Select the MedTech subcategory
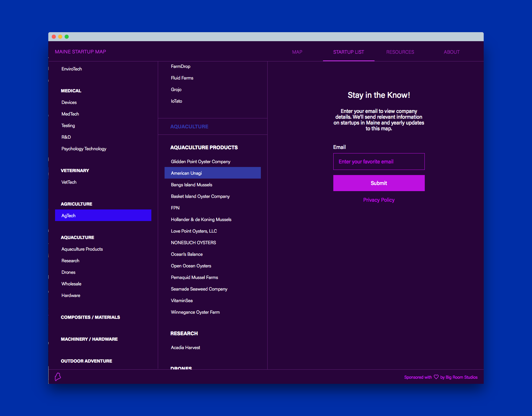Screen dimensions: 532x416 70,114
